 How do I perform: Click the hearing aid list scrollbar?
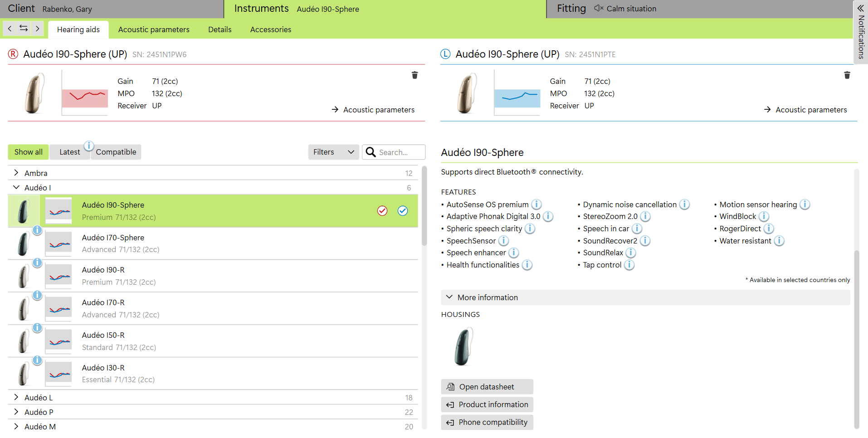coord(424,206)
